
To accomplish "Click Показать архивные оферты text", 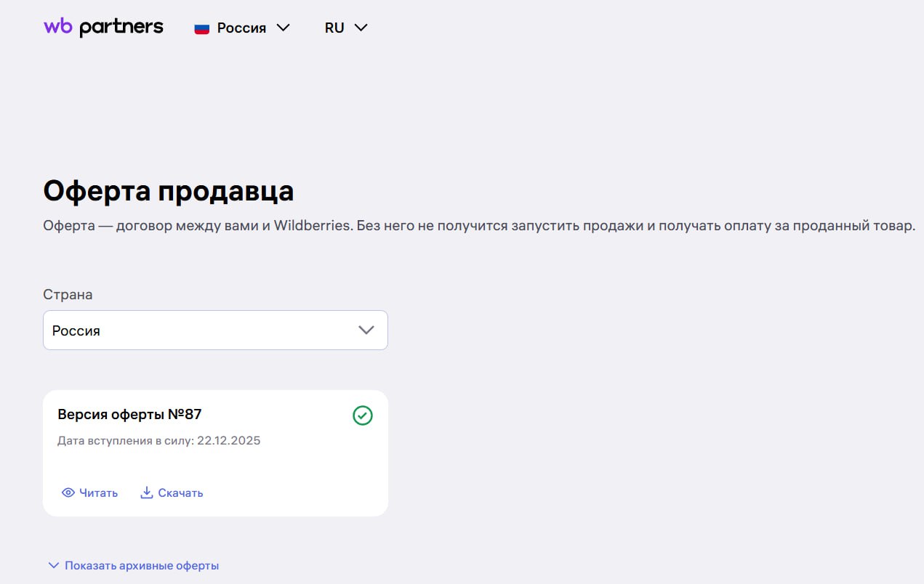I will (x=141, y=564).
